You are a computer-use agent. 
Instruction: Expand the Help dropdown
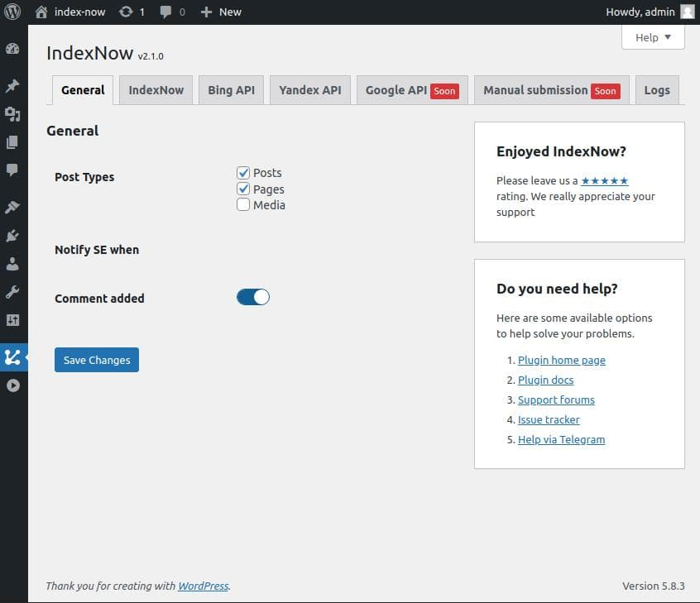[653, 37]
